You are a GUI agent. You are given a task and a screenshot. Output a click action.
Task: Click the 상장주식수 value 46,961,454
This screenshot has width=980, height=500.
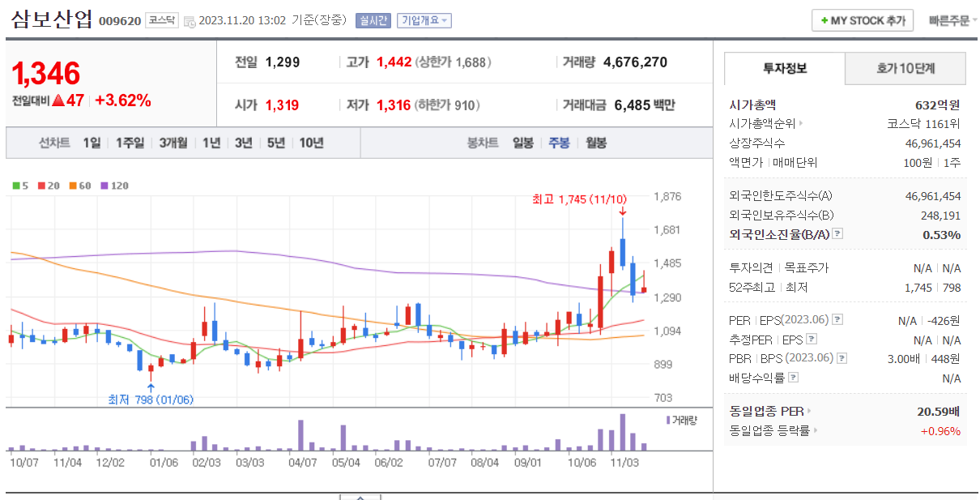(933, 143)
